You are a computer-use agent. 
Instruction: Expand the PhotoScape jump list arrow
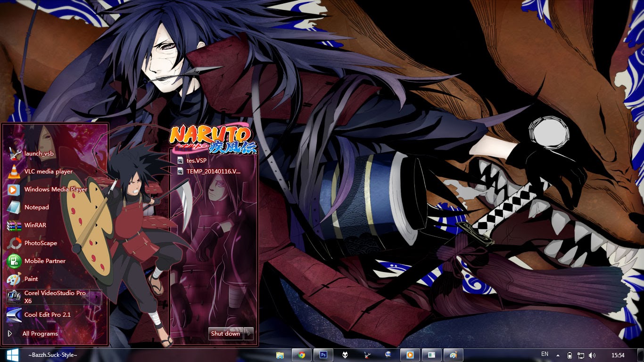[97, 243]
